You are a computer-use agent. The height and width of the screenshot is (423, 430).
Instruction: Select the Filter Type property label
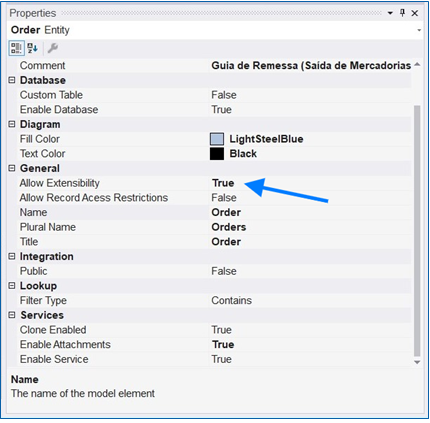point(43,301)
